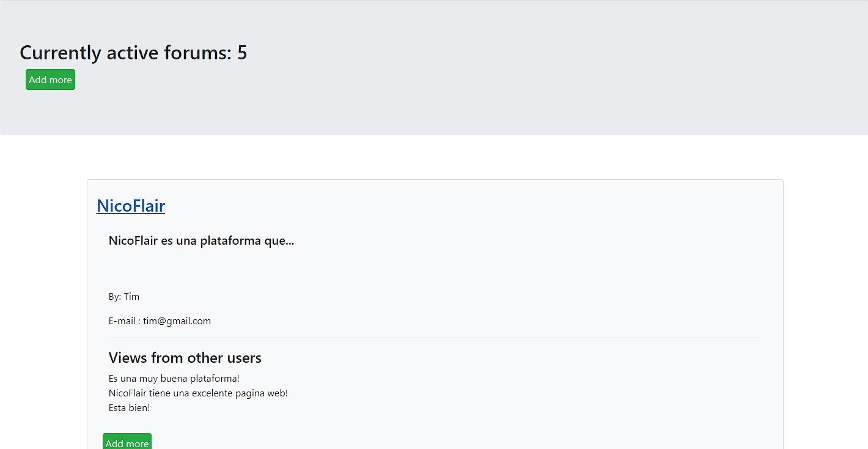Click the author name Tim
The image size is (868, 449).
click(x=131, y=297)
